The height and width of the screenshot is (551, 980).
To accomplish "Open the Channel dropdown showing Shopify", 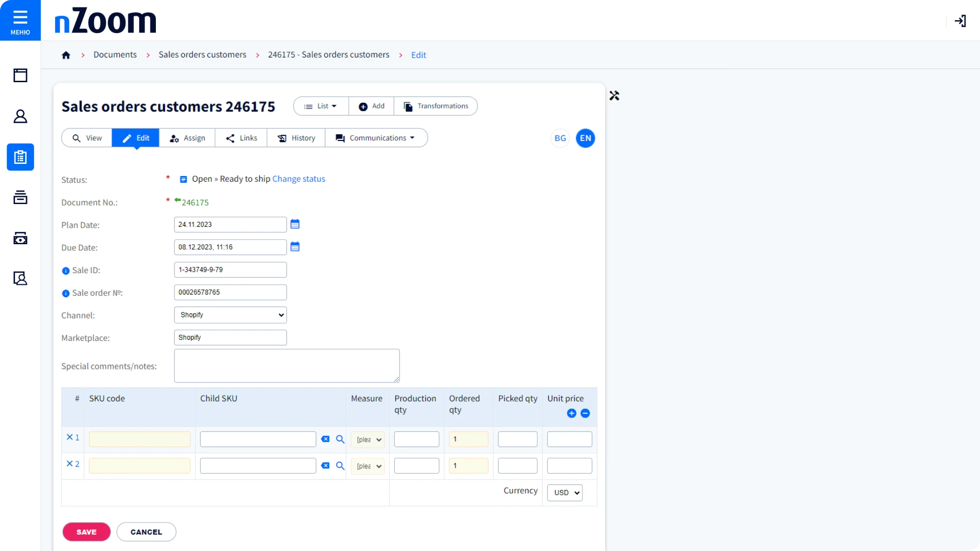I will pyautogui.click(x=230, y=315).
